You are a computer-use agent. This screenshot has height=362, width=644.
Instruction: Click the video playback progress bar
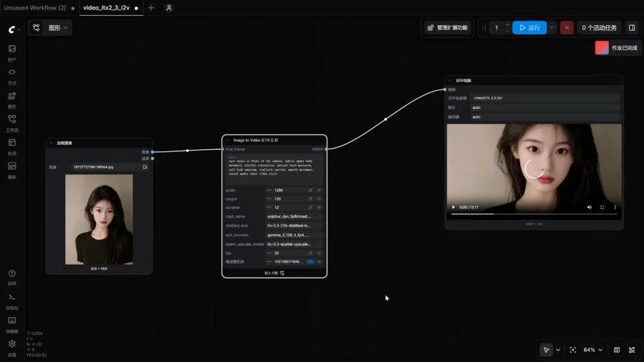534,214
